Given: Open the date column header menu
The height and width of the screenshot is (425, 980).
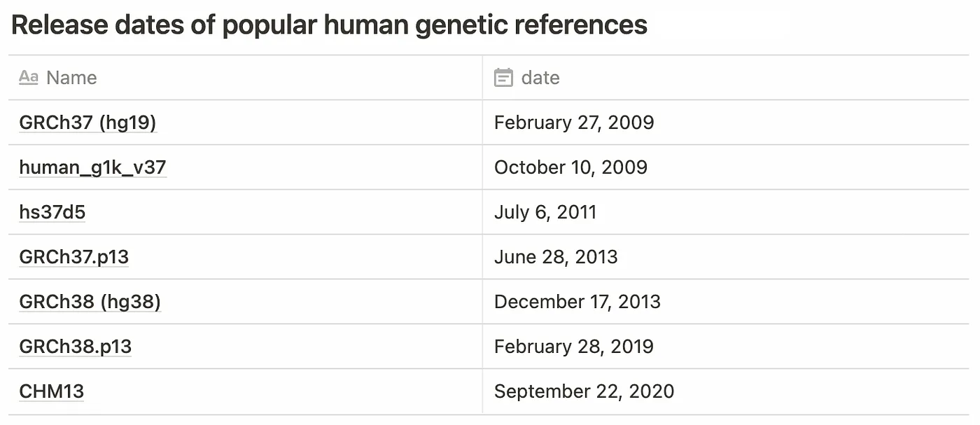Looking at the screenshot, I should tap(725, 77).
